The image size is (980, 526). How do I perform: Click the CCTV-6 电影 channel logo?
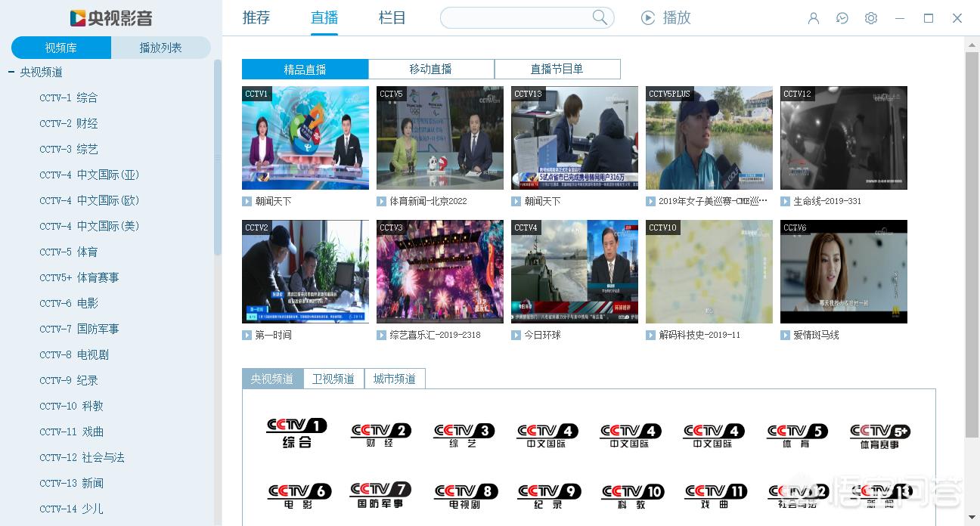pos(299,495)
